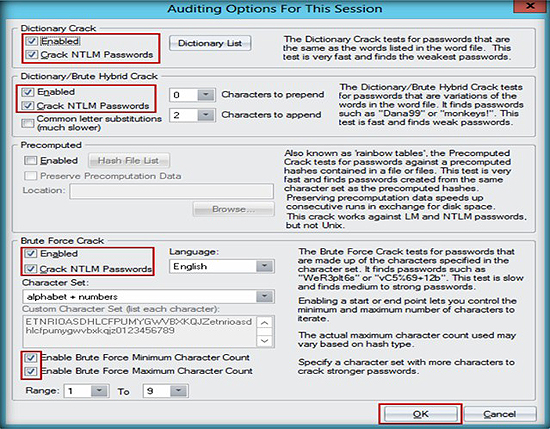Viewport: 550px width, 429px height.
Task: Enable Common letter substitutions checkbox
Action: [x=27, y=123]
